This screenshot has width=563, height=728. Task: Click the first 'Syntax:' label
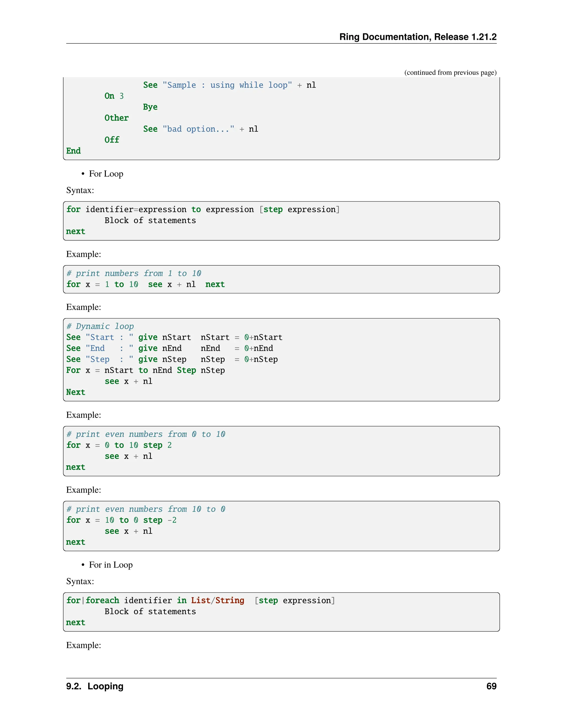pos(80,190)
